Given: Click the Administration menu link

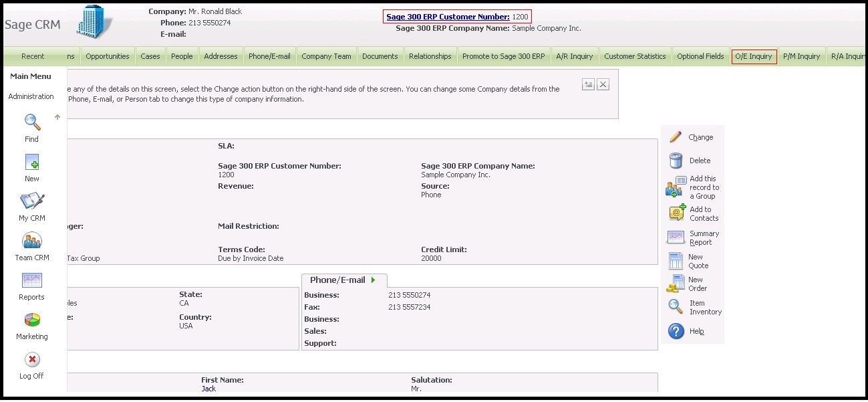Looking at the screenshot, I should pyautogui.click(x=31, y=96).
